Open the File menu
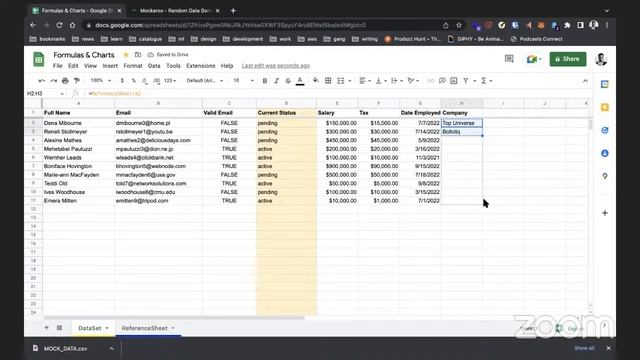 (58, 66)
